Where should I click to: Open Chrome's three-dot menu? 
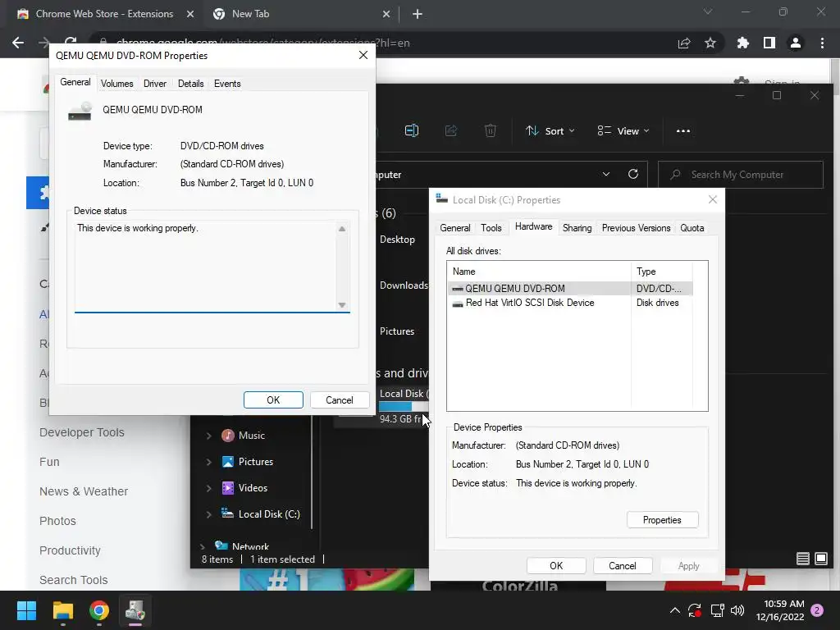822,43
